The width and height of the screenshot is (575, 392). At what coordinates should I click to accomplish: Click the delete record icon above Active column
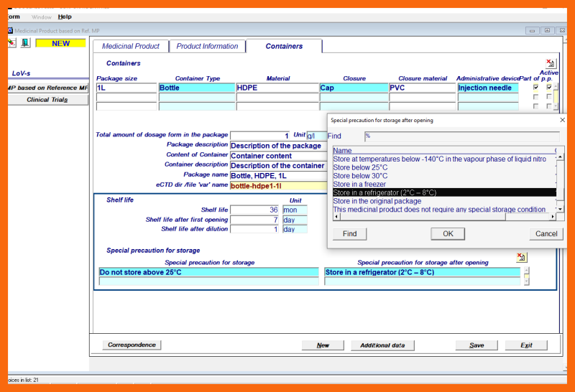pos(551,63)
